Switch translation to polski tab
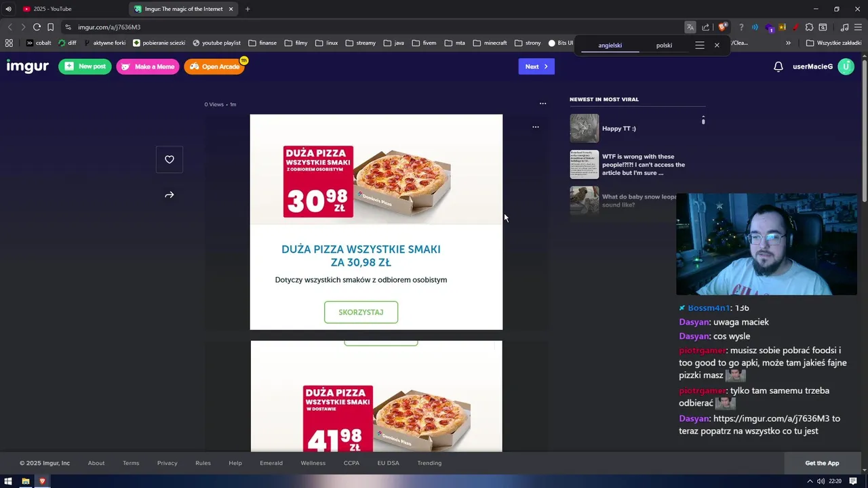The height and width of the screenshot is (488, 868). 664,45
